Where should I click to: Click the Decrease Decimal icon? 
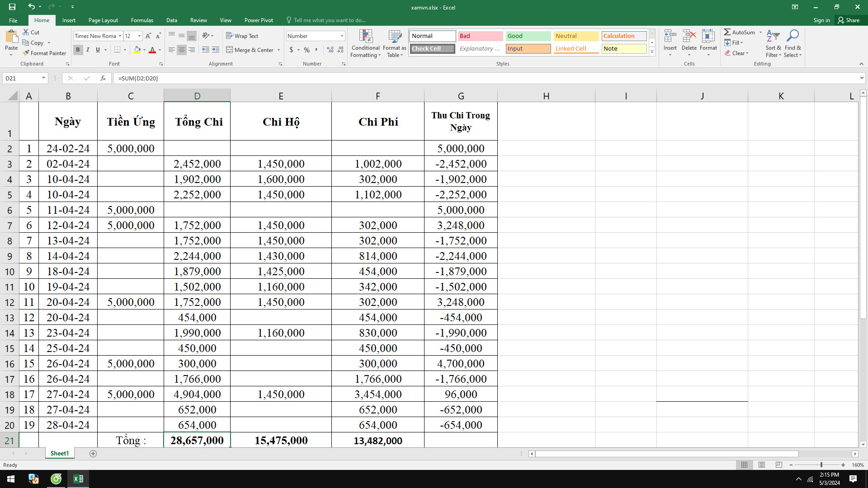(340, 50)
